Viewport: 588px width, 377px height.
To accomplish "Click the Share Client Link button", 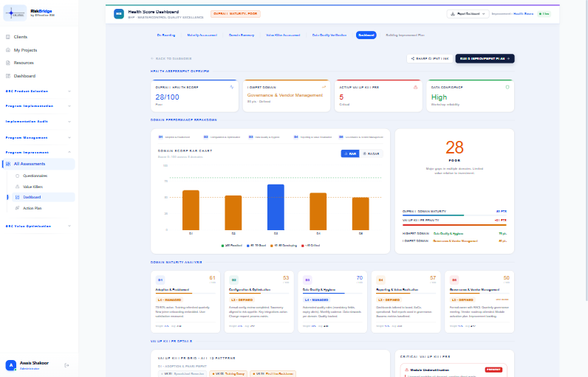I will pyautogui.click(x=430, y=59).
